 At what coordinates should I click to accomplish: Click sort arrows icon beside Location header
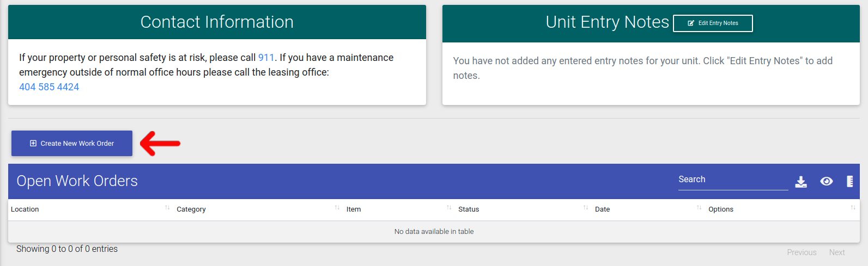coord(167,208)
